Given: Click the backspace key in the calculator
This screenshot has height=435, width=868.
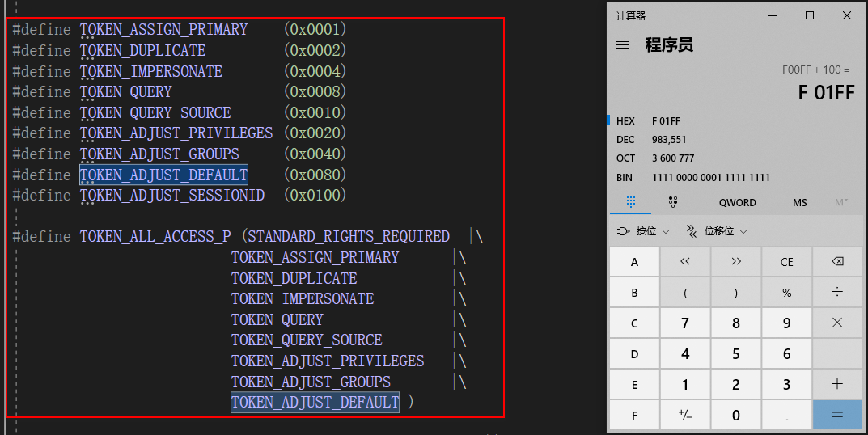Looking at the screenshot, I should tap(837, 262).
